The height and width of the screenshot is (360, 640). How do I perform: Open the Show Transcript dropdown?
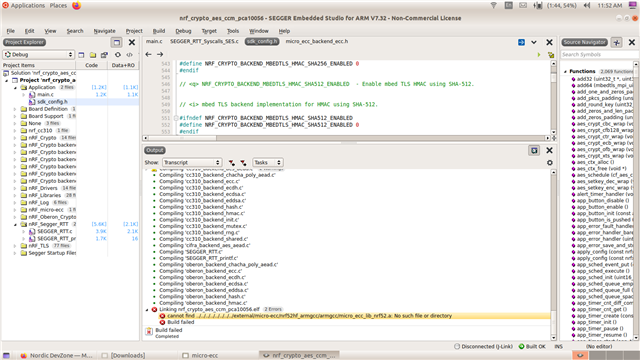192,162
